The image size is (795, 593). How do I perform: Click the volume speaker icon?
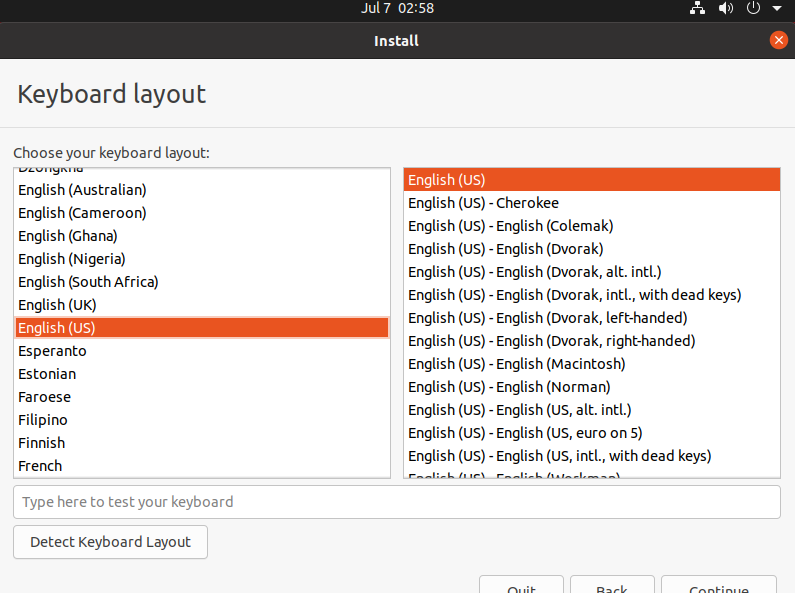(x=727, y=8)
